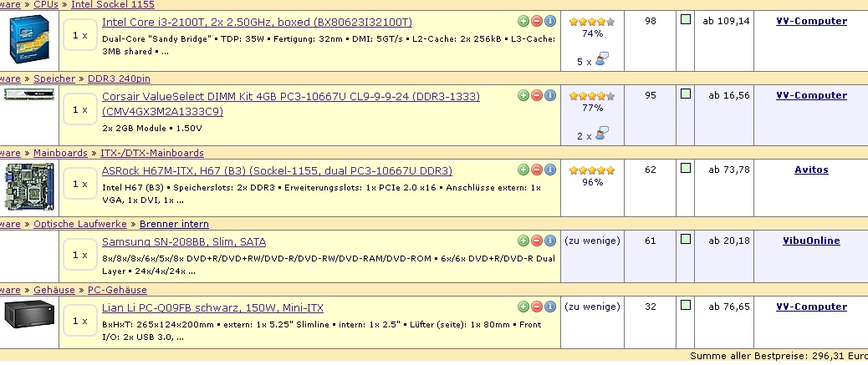This screenshot has width=868, height=365.
Task: Open Brenner intern breadcrumb
Action: [174, 224]
